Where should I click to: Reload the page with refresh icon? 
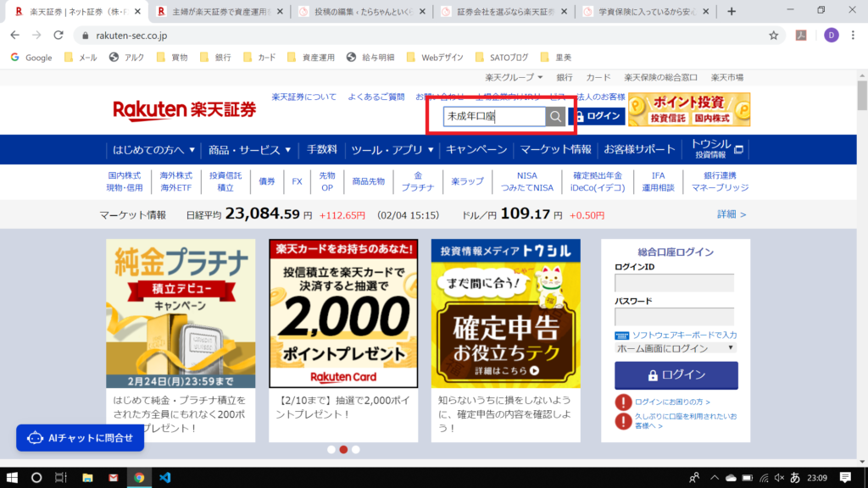(x=58, y=36)
